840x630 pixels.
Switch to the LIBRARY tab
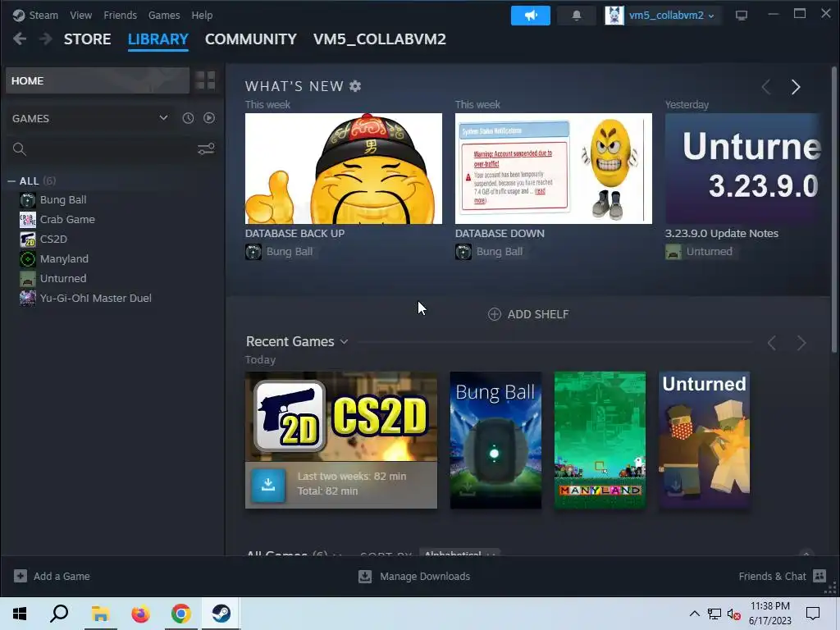point(158,39)
